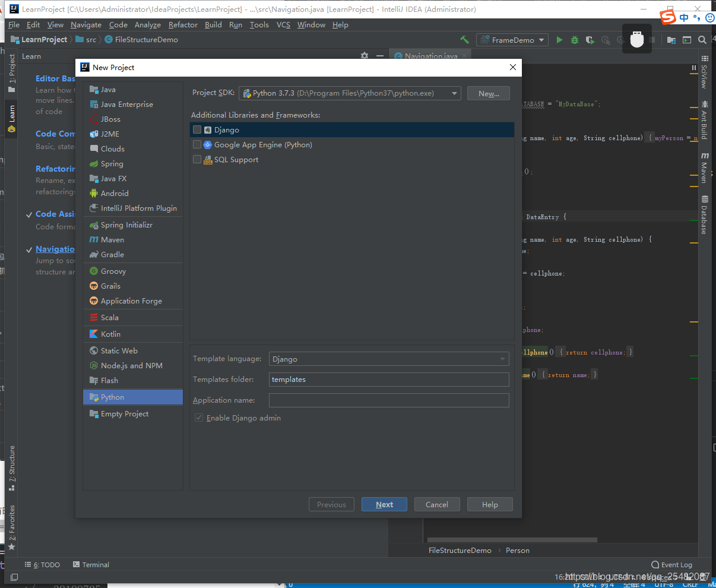Viewport: 716px width, 588px height.
Task: Click the Next button
Action: tap(384, 504)
